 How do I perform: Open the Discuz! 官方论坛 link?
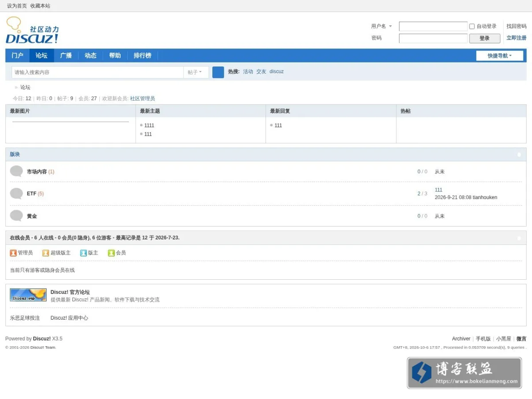70,292
